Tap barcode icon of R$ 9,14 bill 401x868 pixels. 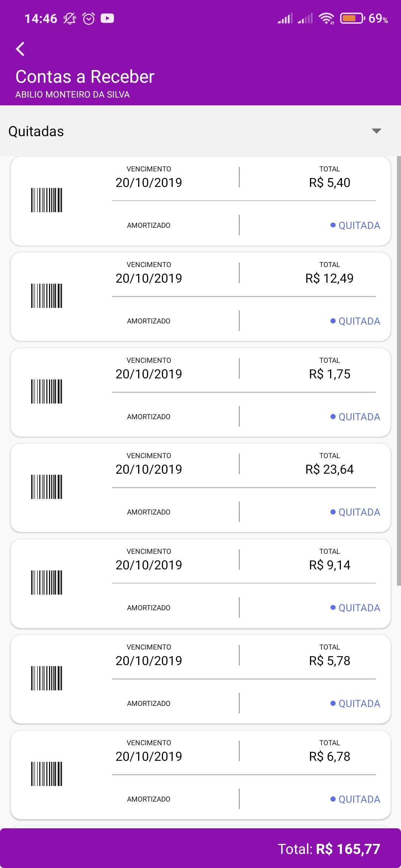click(46, 583)
